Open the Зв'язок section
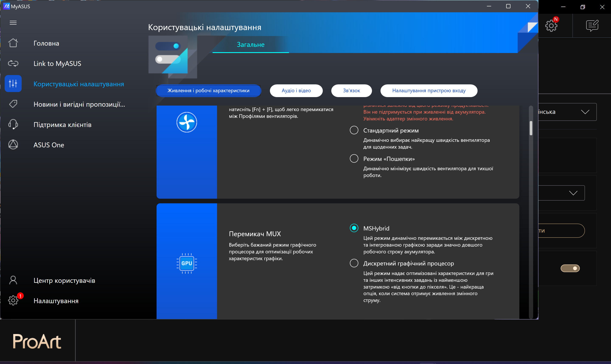This screenshot has width=611, height=364. 351,91
